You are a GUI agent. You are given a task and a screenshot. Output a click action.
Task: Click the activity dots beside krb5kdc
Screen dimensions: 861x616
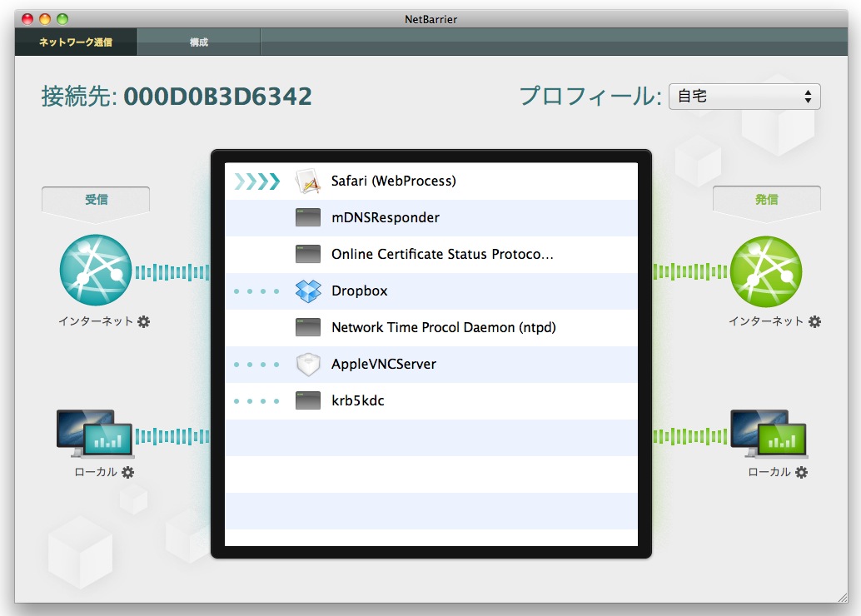[x=256, y=400]
